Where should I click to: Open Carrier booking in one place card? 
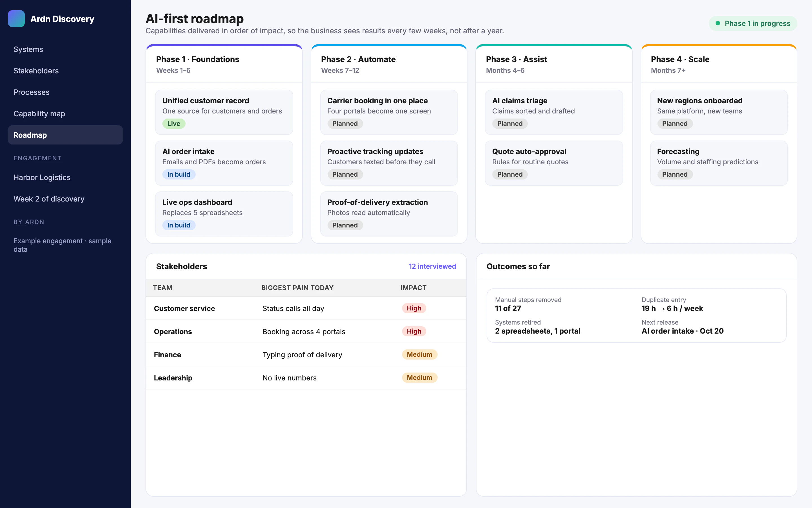pyautogui.click(x=389, y=112)
